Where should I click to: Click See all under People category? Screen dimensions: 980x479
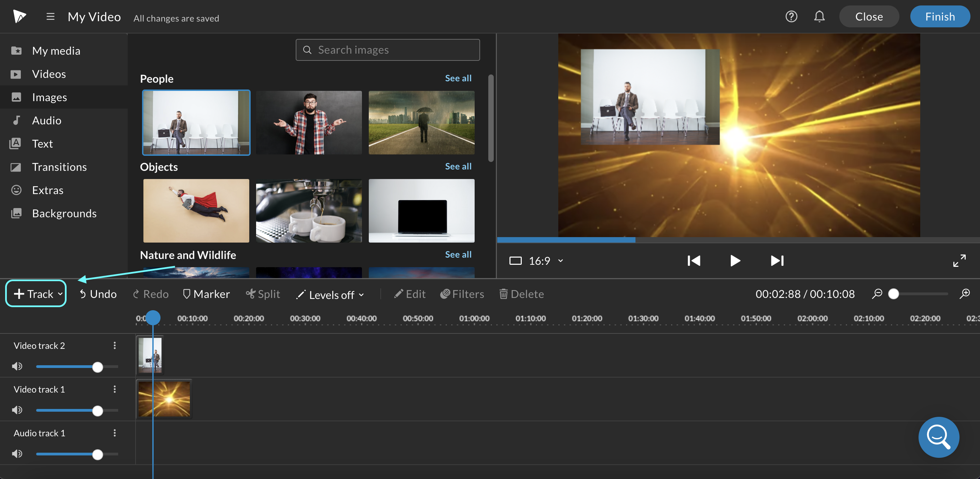click(x=458, y=78)
